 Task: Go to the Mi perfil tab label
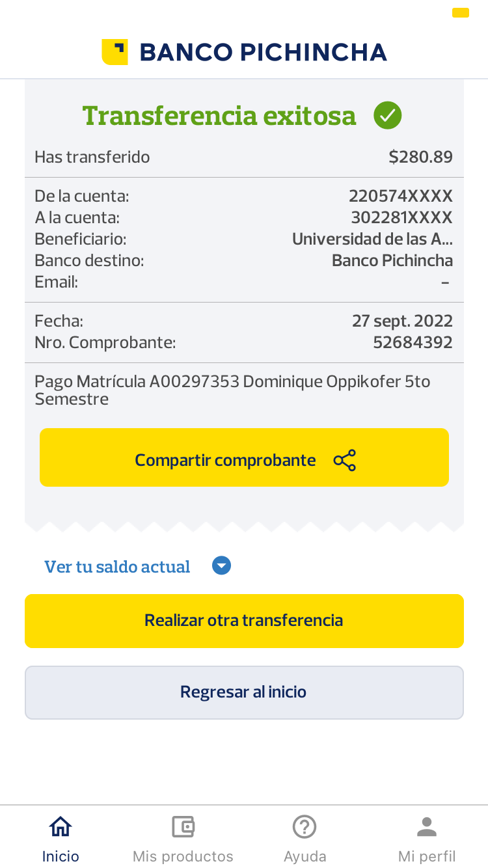(x=427, y=856)
